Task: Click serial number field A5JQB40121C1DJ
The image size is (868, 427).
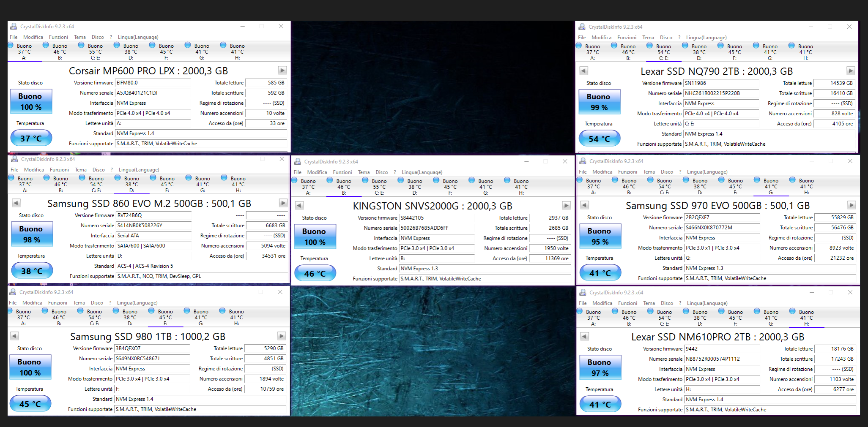Action: click(x=153, y=93)
